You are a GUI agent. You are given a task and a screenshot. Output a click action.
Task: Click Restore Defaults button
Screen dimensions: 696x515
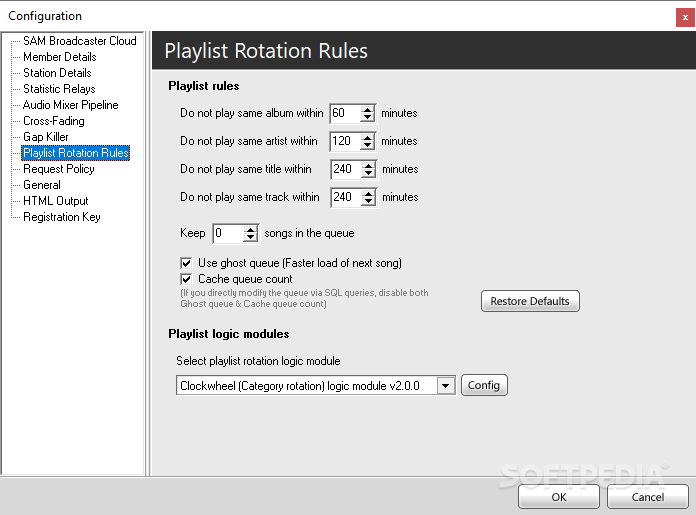[x=530, y=301]
